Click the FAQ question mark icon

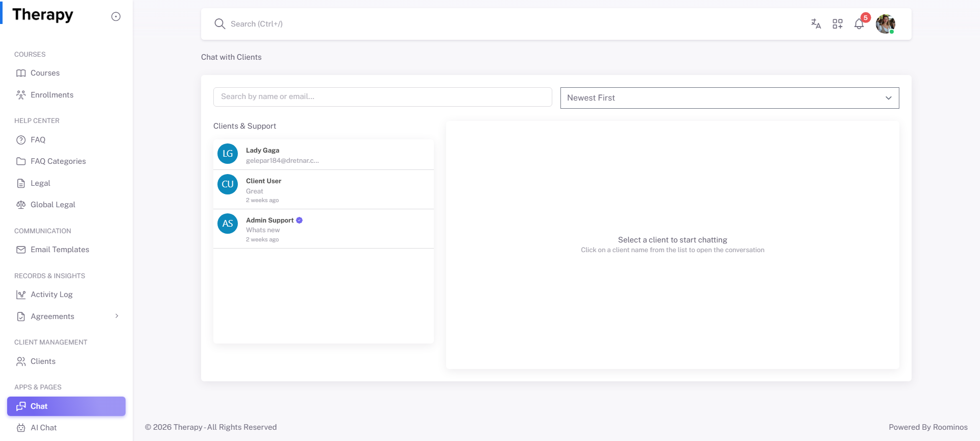coord(21,140)
